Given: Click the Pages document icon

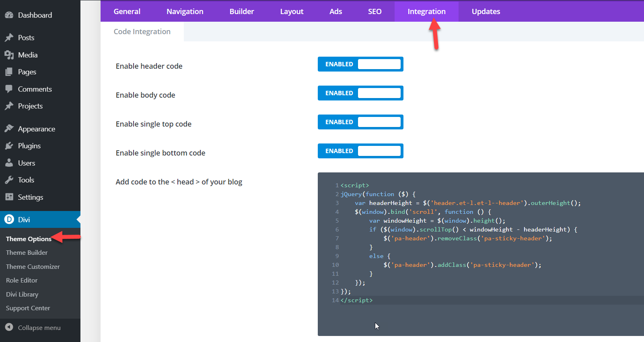Looking at the screenshot, I should click(9, 72).
